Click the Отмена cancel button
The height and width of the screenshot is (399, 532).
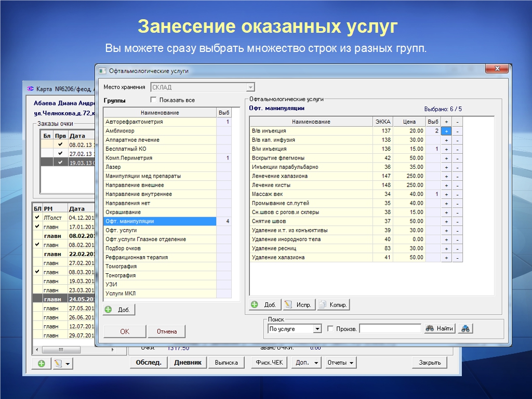166,331
